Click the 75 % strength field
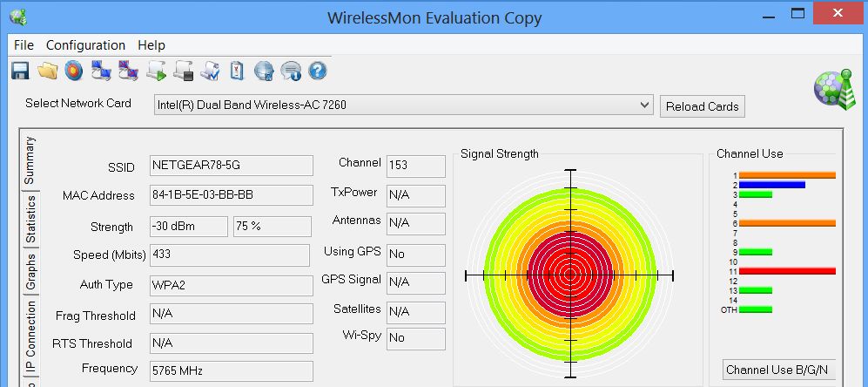Image resolution: width=868 pixels, height=387 pixels. (273, 227)
